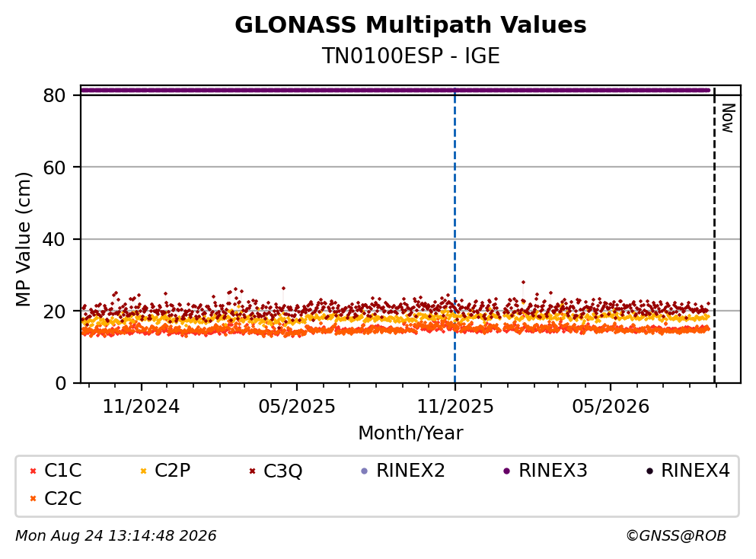Click the 05/2026 x-axis tick label

point(611,407)
